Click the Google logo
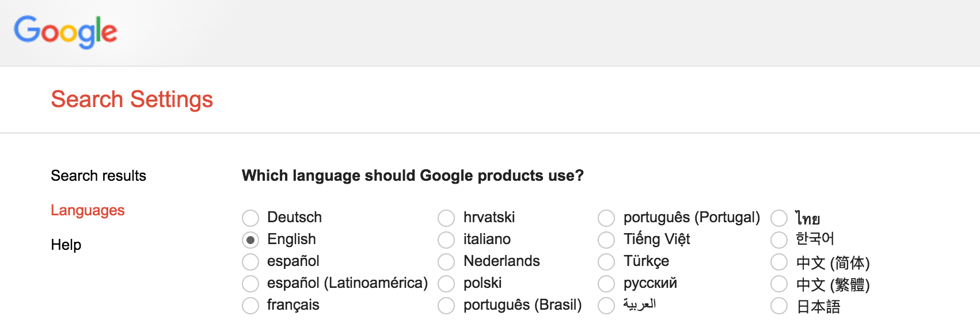Viewport: 980px width, 327px height. 66,32
